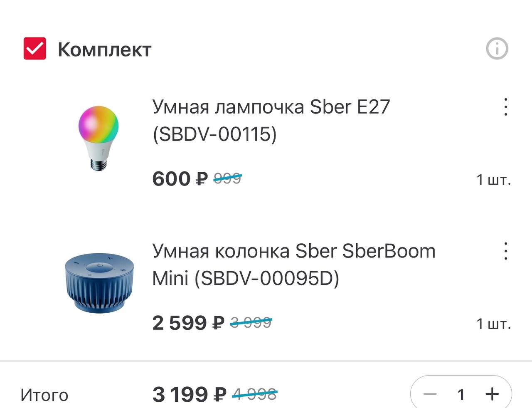The height and width of the screenshot is (408, 532).
Task: Open Умная колонка Sber SberBoom Mini link
Action: 294,265
